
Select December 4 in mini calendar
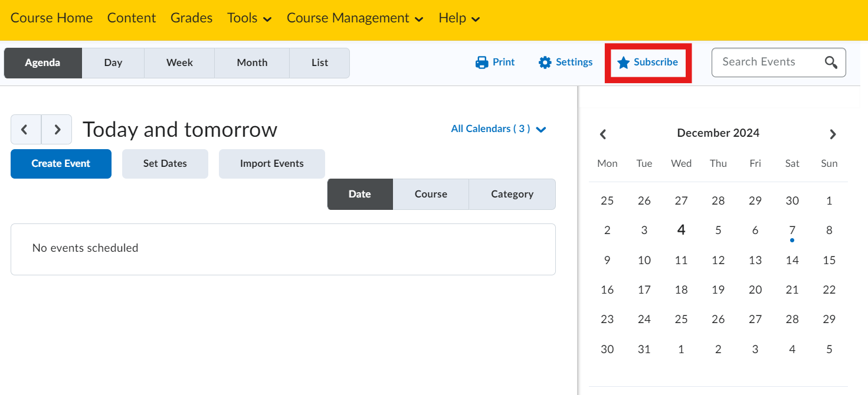click(x=681, y=231)
